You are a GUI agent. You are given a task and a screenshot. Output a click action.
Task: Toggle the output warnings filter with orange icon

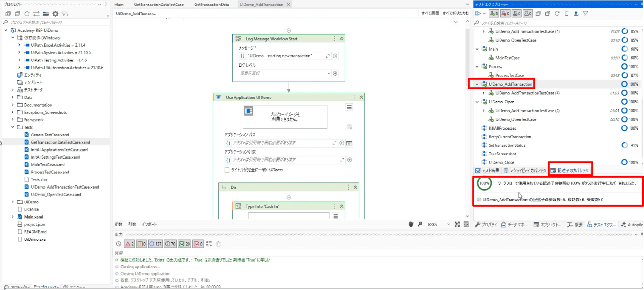coord(142,244)
